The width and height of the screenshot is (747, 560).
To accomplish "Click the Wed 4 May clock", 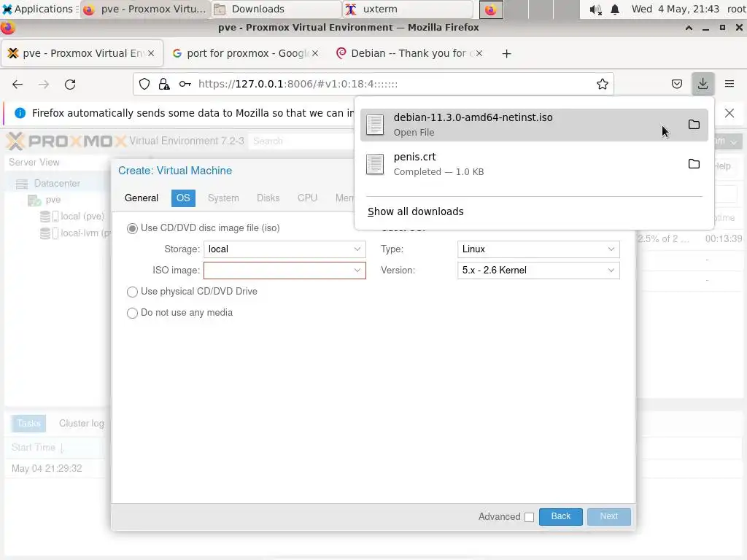I will pyautogui.click(x=675, y=9).
